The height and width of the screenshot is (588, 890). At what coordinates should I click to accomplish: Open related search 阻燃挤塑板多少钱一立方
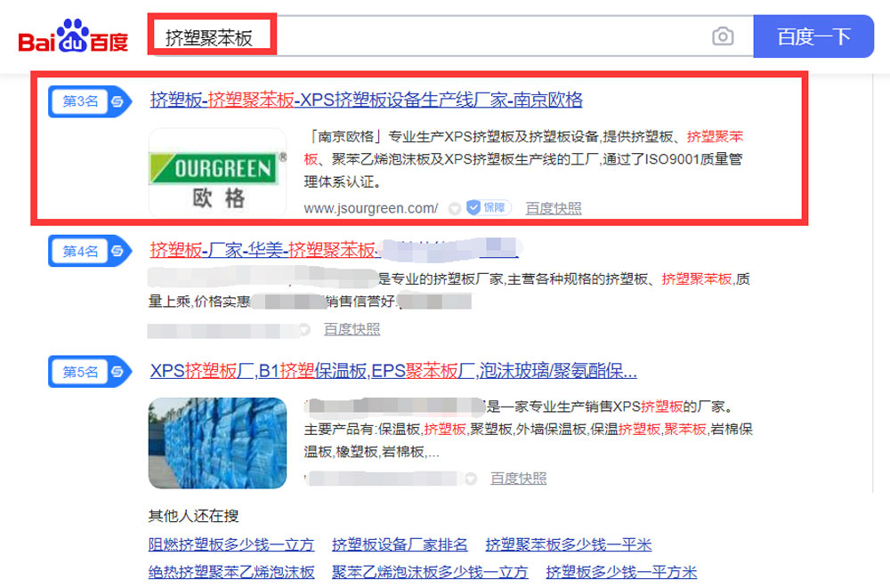pyautogui.click(x=231, y=545)
